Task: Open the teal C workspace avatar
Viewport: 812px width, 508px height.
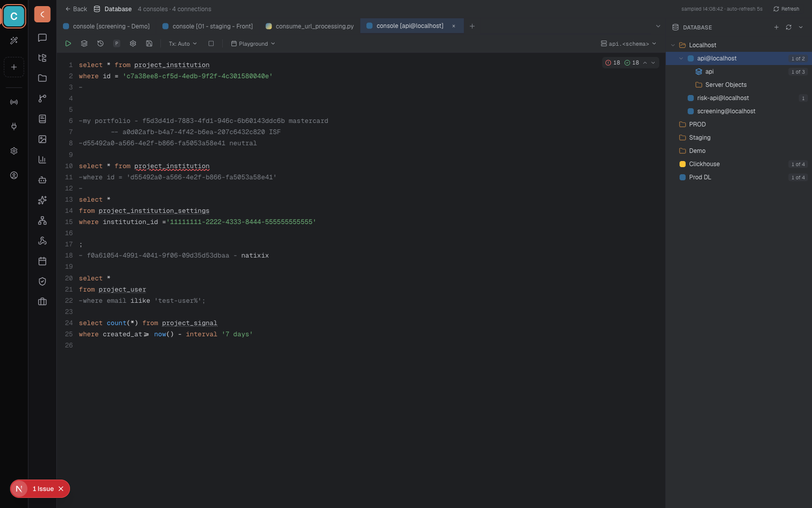Action: (14, 16)
